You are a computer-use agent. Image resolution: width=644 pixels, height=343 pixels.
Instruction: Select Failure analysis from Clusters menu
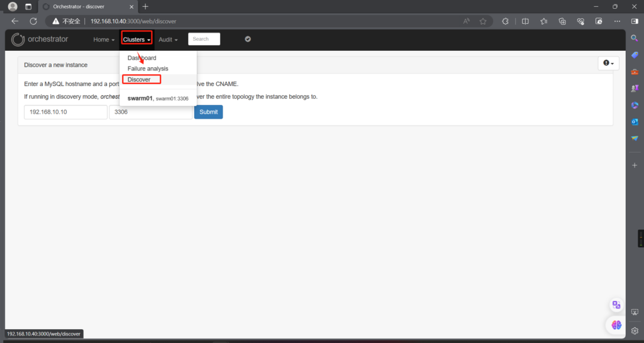[x=148, y=68]
